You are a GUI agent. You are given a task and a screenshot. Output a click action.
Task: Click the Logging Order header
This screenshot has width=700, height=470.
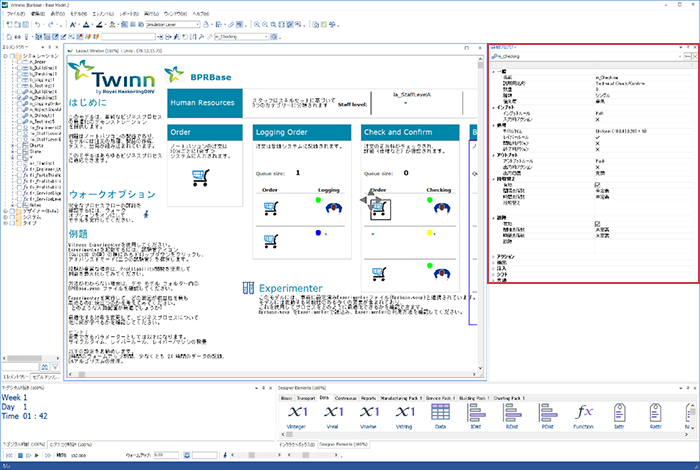click(x=302, y=132)
